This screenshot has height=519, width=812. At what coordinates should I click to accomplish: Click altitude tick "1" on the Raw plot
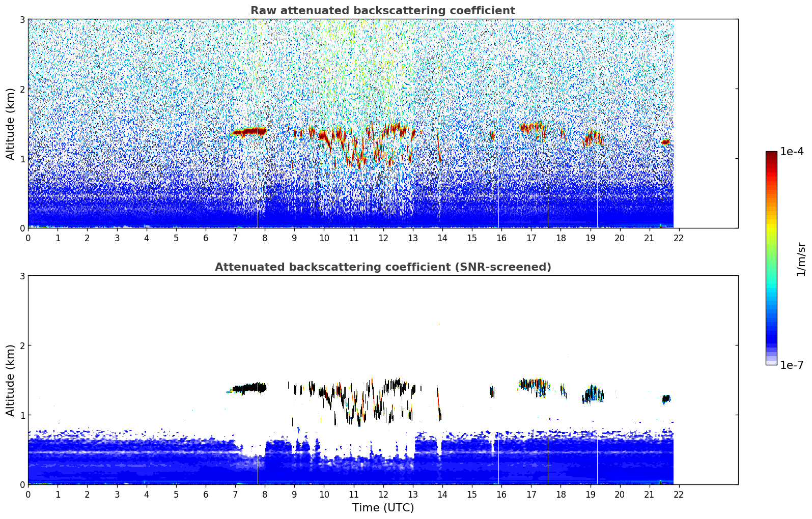coord(22,159)
